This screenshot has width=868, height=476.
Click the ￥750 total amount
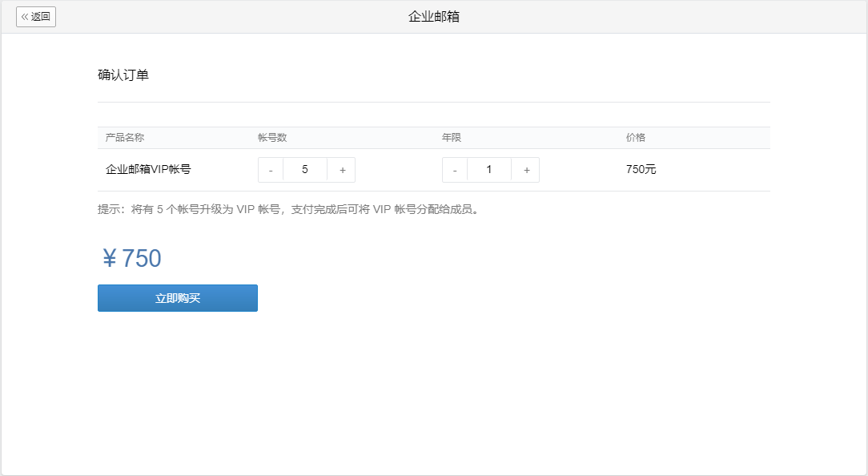tap(132, 258)
